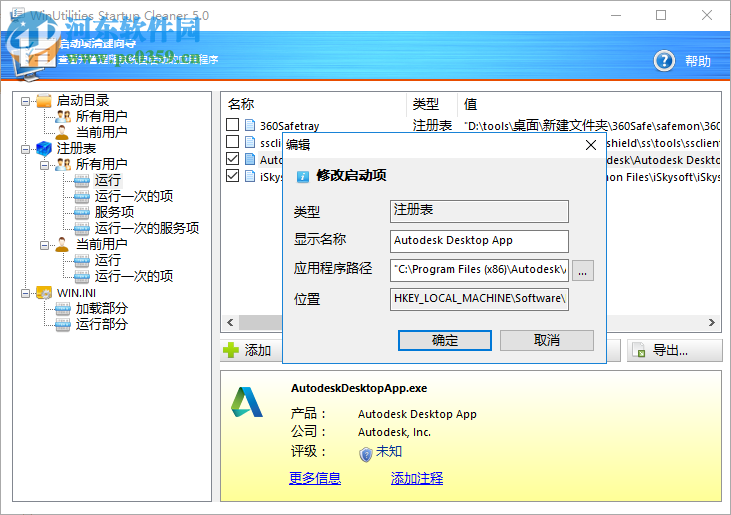Select the 运行一次的服务项 tree item
The width and height of the screenshot is (731, 515).
147,228
